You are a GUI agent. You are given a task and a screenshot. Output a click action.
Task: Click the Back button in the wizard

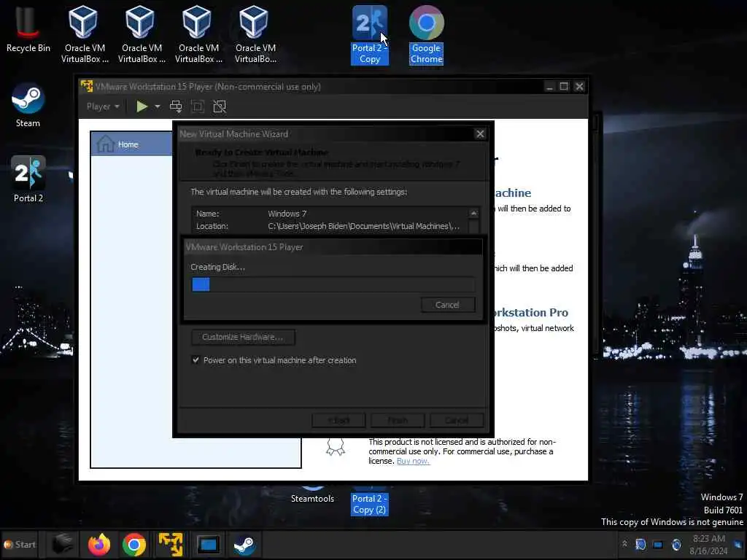tap(338, 421)
